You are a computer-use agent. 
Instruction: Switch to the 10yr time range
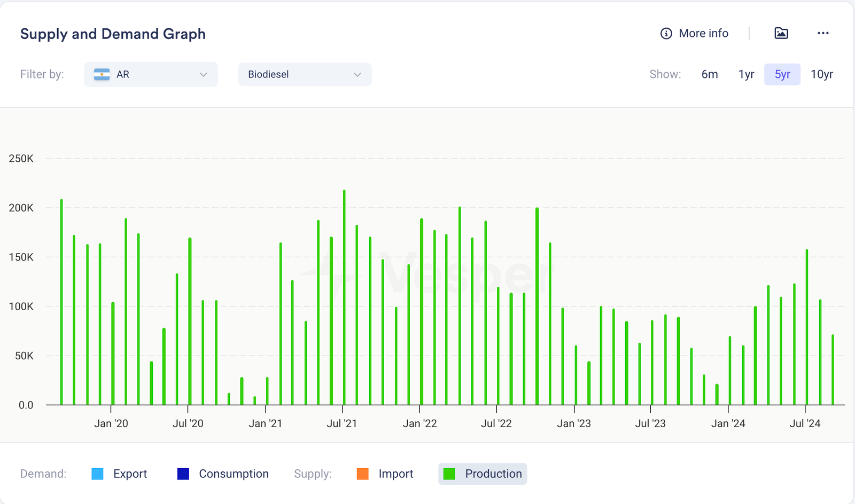point(821,75)
